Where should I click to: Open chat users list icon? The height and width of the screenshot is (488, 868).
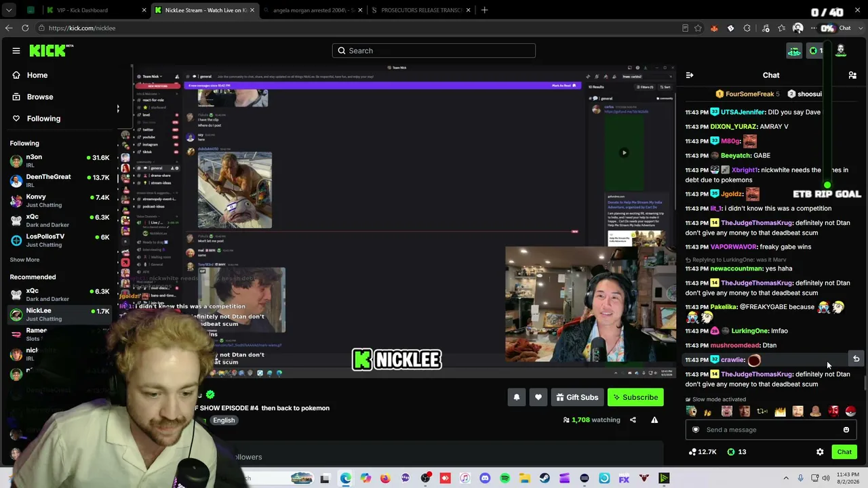[x=852, y=75]
